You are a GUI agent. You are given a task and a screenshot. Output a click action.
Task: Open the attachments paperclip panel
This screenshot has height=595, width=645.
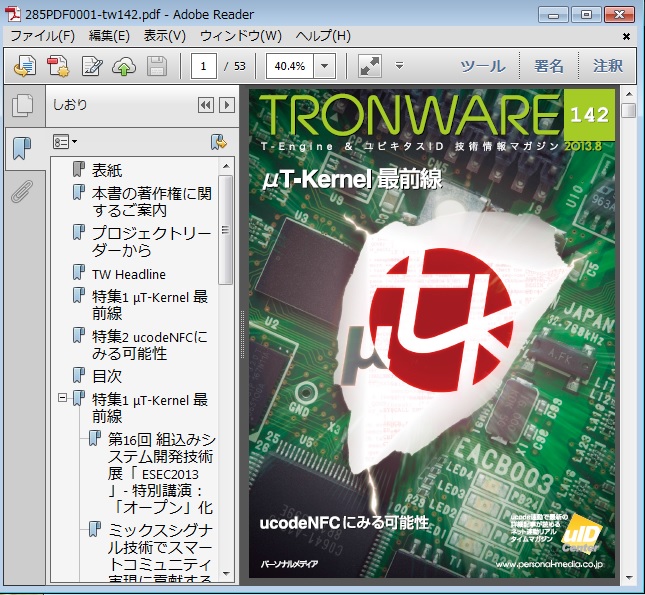point(22,191)
